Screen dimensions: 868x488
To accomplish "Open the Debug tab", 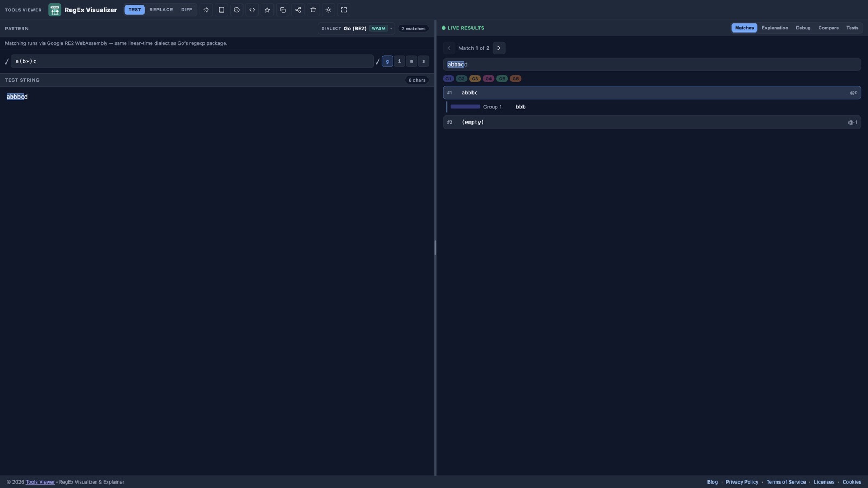I will [x=803, y=28].
